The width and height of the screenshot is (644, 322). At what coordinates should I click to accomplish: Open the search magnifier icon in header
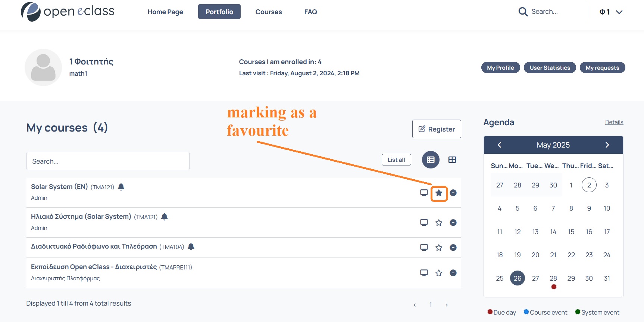523,12
